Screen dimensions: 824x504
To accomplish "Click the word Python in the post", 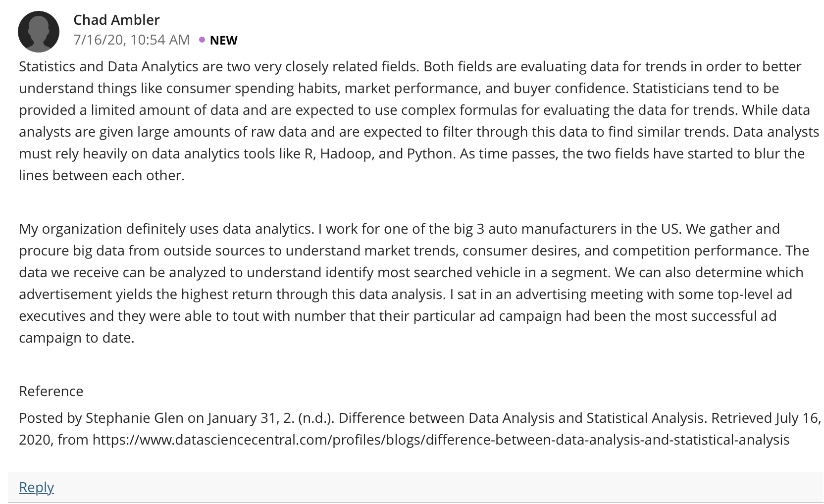I will tap(430, 153).
